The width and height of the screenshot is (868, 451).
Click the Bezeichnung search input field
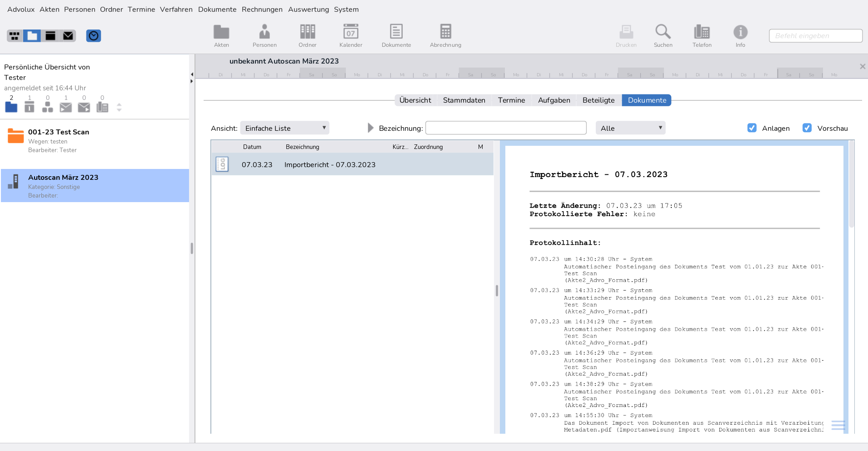[506, 128]
